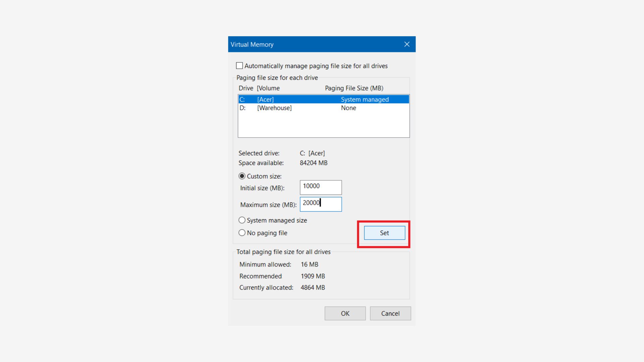Click the Virtual Memory title bar text
The width and height of the screenshot is (644, 362).
pyautogui.click(x=252, y=45)
